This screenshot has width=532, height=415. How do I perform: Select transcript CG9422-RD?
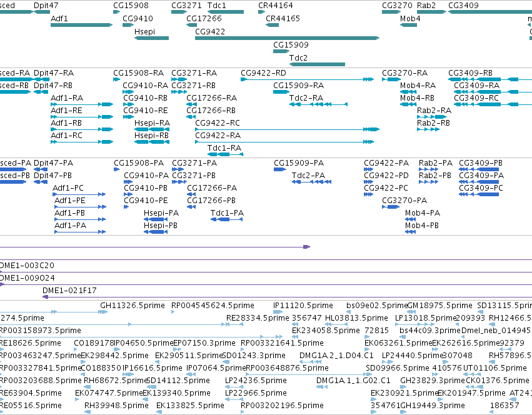[x=308, y=79]
